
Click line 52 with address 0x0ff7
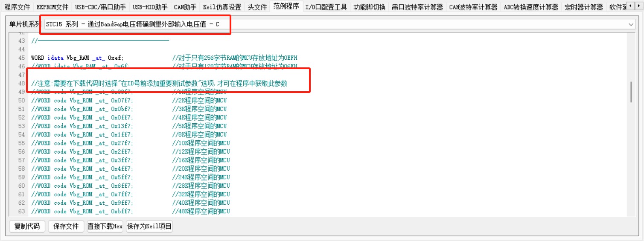point(82,117)
